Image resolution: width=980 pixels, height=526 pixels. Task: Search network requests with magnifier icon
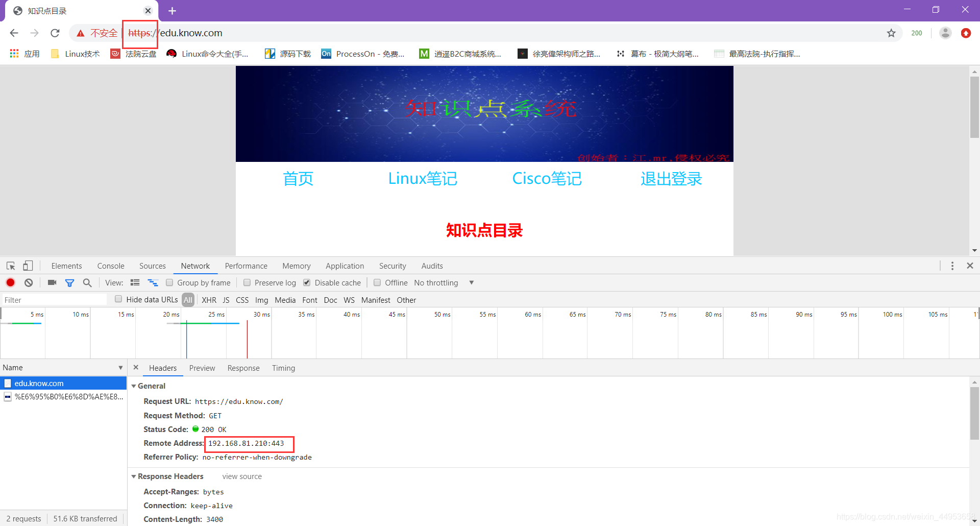click(x=87, y=282)
